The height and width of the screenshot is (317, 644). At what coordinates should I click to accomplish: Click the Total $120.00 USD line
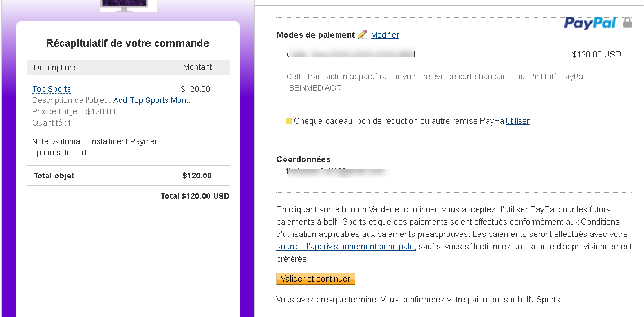pos(195,196)
